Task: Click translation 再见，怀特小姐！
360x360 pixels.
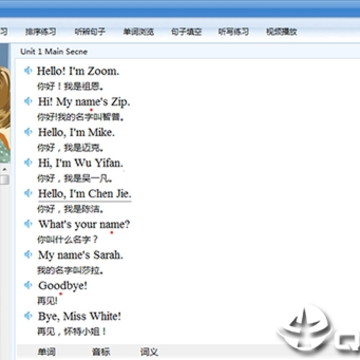Action: pos(72,332)
